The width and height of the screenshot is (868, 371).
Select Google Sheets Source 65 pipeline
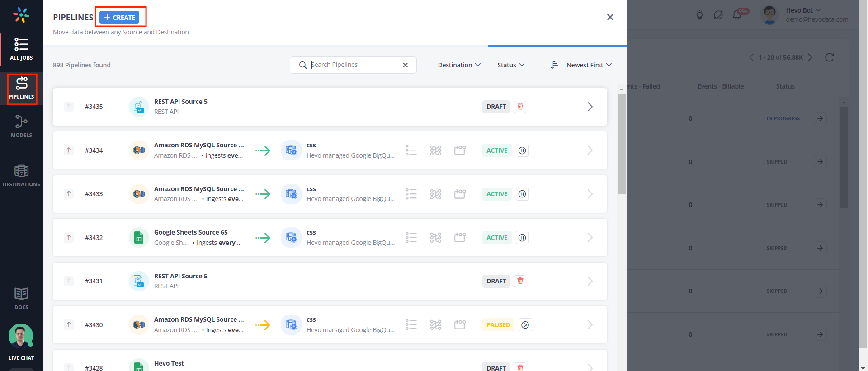click(x=330, y=237)
